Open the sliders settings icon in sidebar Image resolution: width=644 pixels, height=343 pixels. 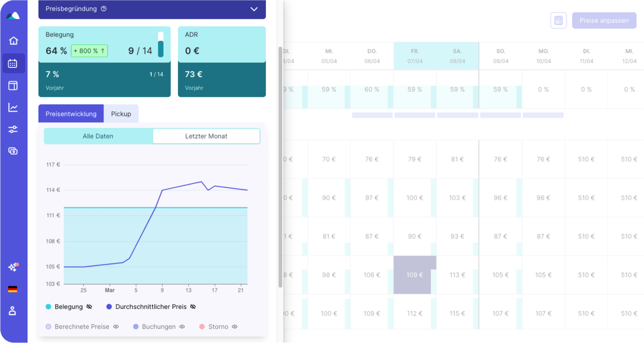pos(13,129)
